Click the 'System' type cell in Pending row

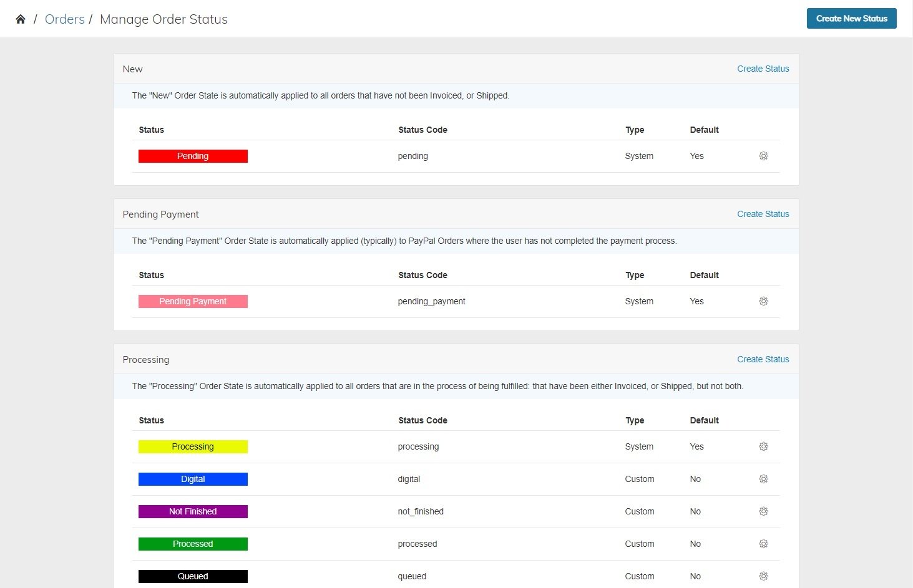(x=639, y=156)
